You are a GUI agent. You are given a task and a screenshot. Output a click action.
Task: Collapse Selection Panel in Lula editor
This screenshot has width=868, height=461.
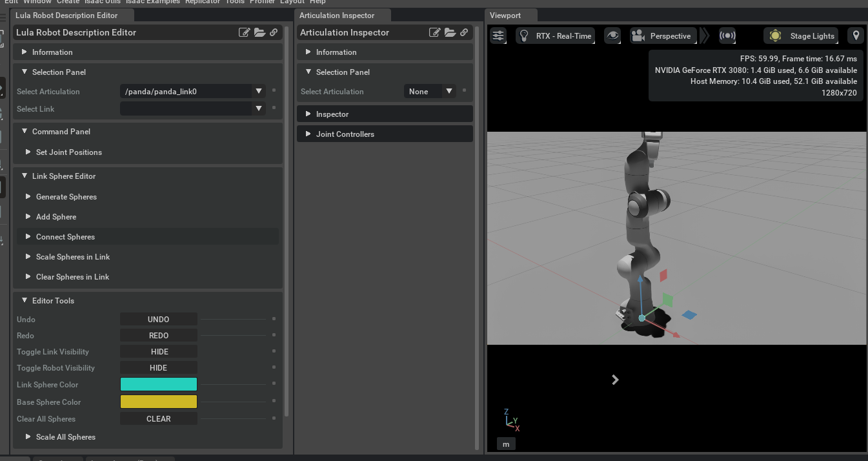click(148, 72)
